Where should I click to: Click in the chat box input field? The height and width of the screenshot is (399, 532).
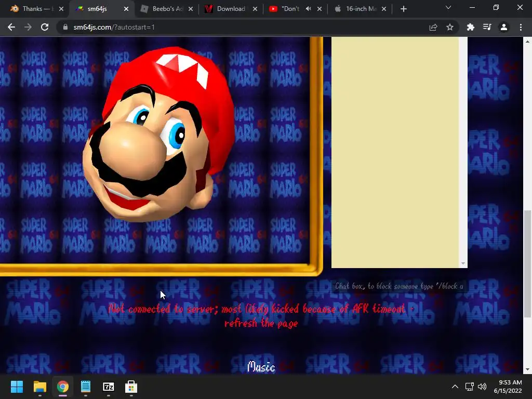pos(398,286)
